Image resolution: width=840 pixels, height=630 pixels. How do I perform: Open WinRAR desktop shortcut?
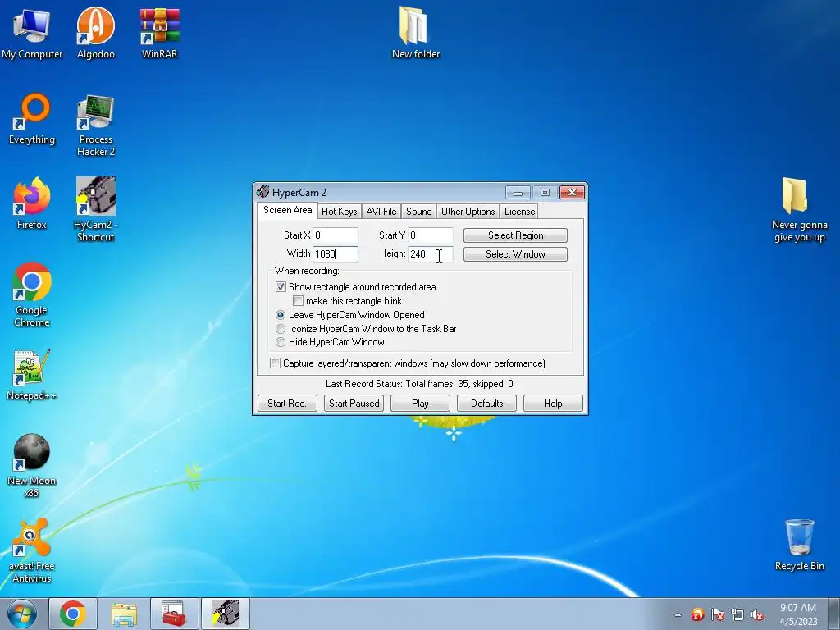160,33
